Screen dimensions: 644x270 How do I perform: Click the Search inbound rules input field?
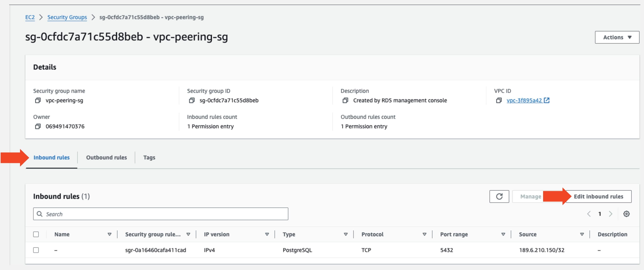click(x=160, y=213)
